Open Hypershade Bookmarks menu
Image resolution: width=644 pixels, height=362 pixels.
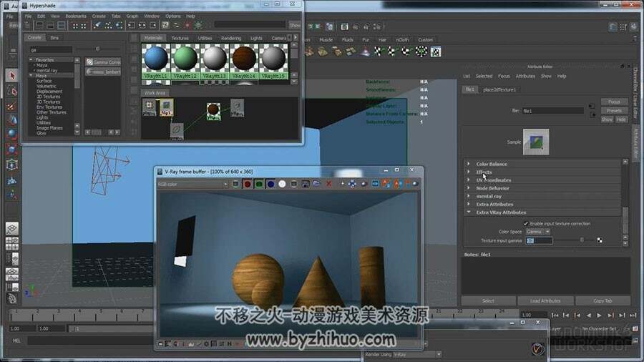(x=76, y=16)
